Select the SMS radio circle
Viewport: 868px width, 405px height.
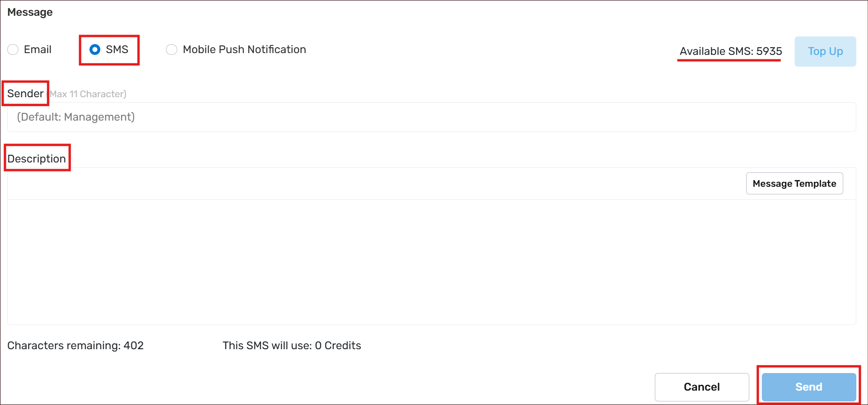(x=95, y=49)
